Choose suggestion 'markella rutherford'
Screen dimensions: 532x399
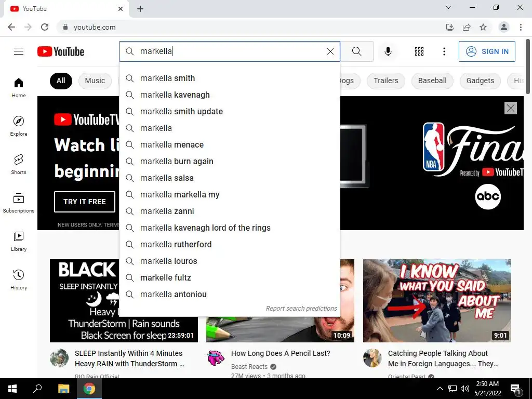pos(230,245)
